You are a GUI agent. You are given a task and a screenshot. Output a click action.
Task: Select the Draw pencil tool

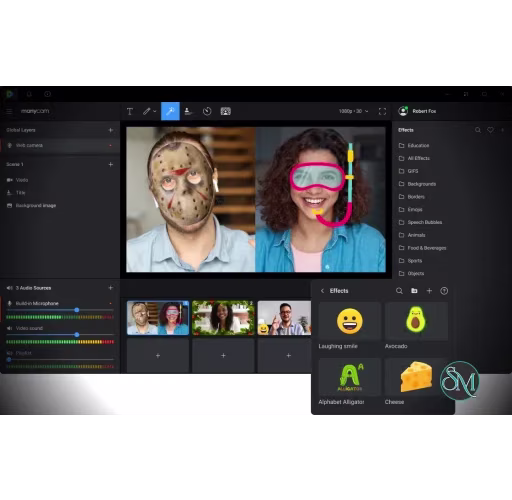147,111
